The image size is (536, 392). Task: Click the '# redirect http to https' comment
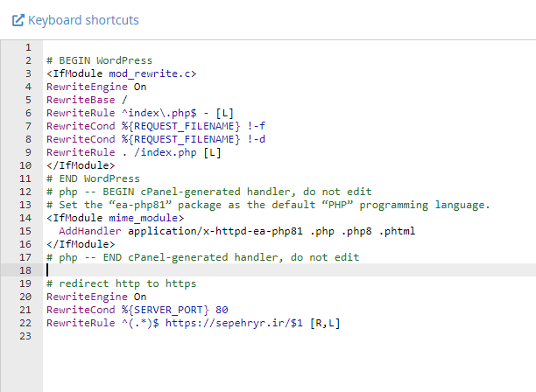[x=122, y=283]
